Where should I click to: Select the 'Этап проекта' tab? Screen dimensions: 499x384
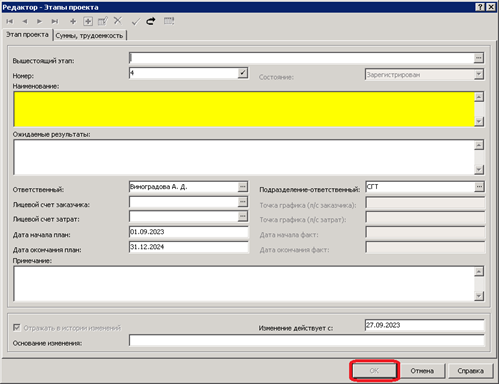click(27, 35)
